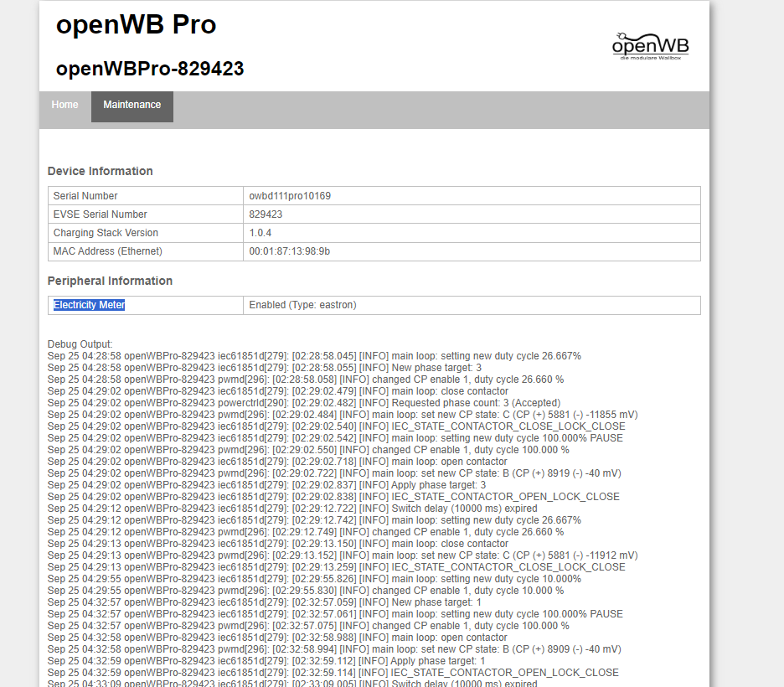Viewport: 784px width, 687px height.
Task: Click the highlighted Electricity Meter label
Action: 89,305
